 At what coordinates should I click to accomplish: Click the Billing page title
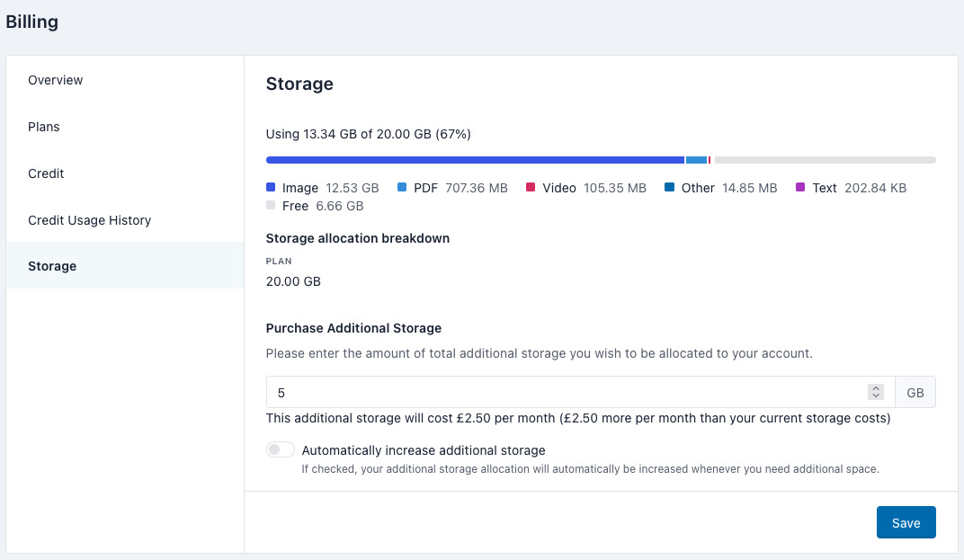32,22
